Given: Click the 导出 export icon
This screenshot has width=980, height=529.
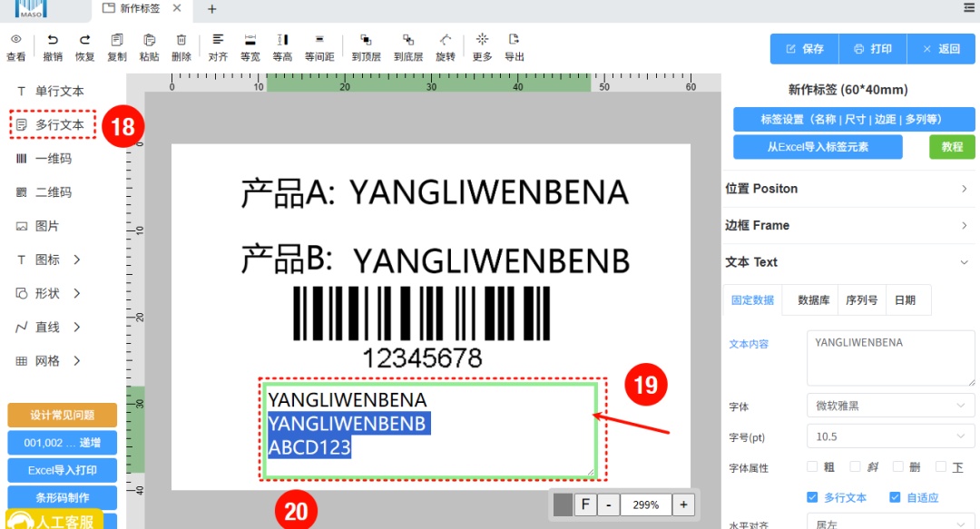Looking at the screenshot, I should tap(514, 40).
